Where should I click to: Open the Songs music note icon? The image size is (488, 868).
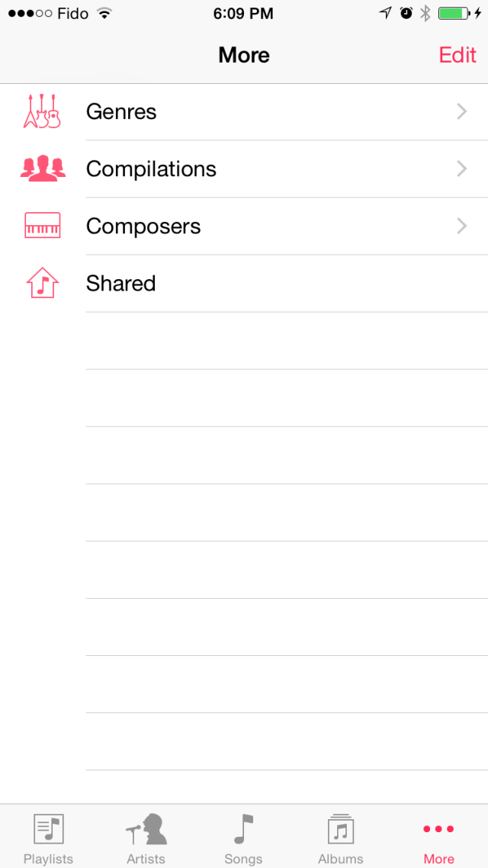(243, 829)
